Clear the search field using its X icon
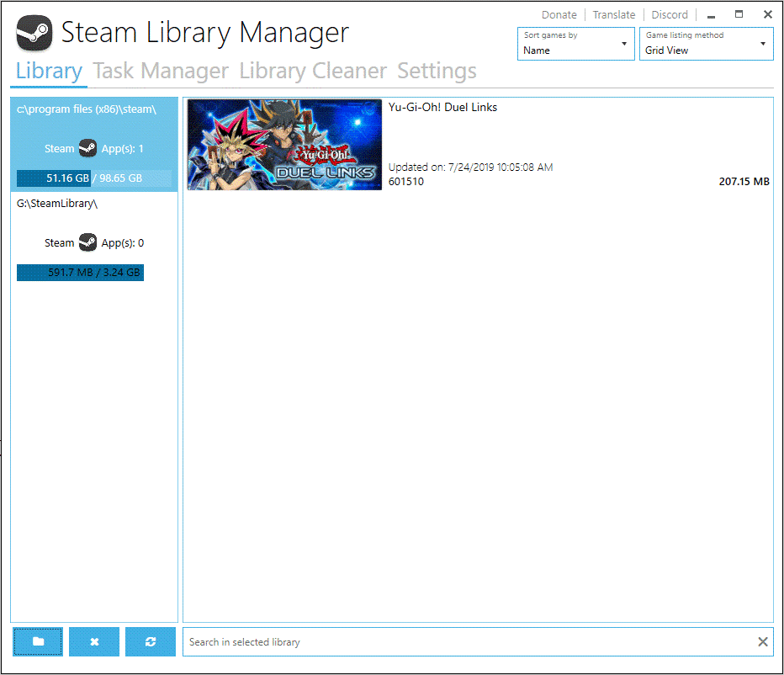The height and width of the screenshot is (675, 784). (763, 641)
